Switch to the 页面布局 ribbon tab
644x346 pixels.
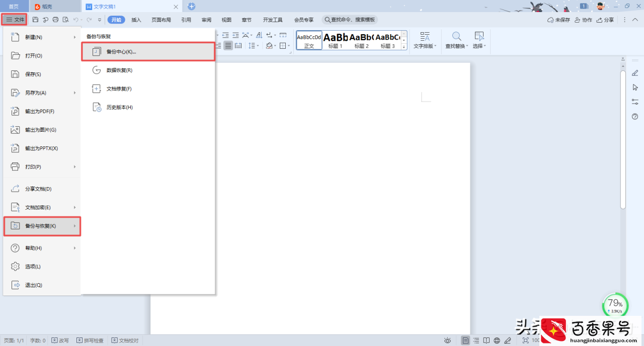(x=161, y=20)
